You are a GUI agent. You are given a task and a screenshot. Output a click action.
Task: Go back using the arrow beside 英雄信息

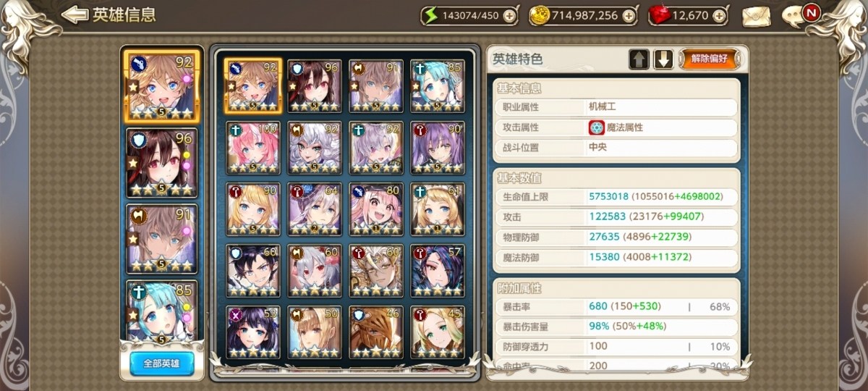tap(76, 14)
